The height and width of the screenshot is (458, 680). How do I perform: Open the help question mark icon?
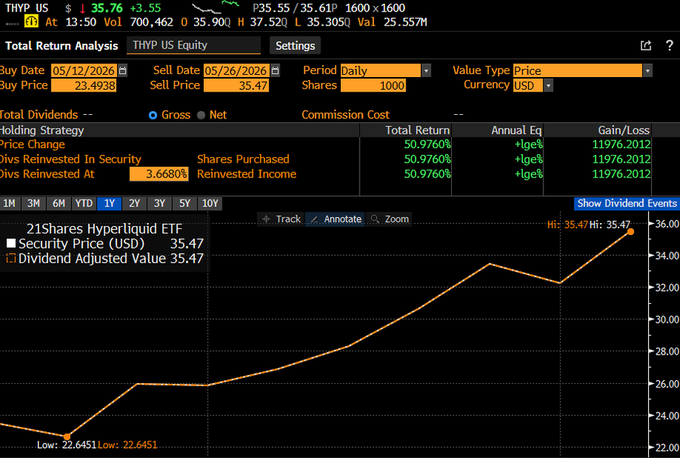pyautogui.click(x=669, y=45)
